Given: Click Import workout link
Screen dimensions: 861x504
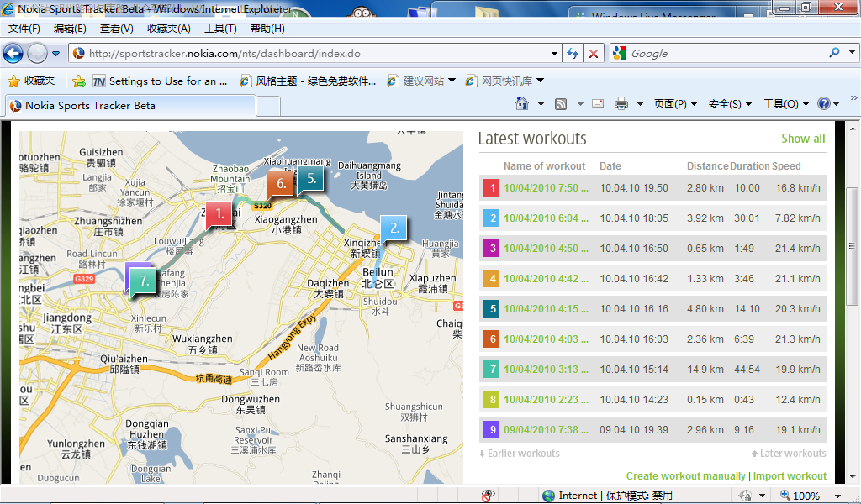Looking at the screenshot, I should pos(790,476).
